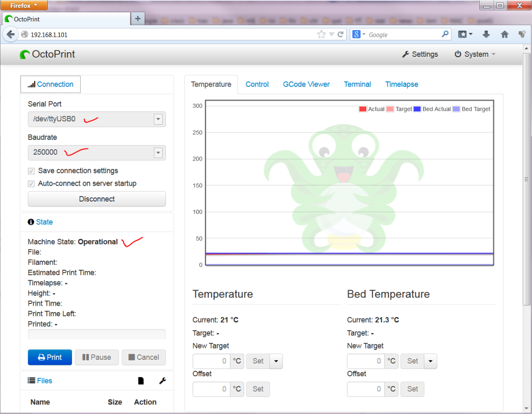Click the Google search magnifier icon
Screen dimensions: 532x414
point(445,34)
